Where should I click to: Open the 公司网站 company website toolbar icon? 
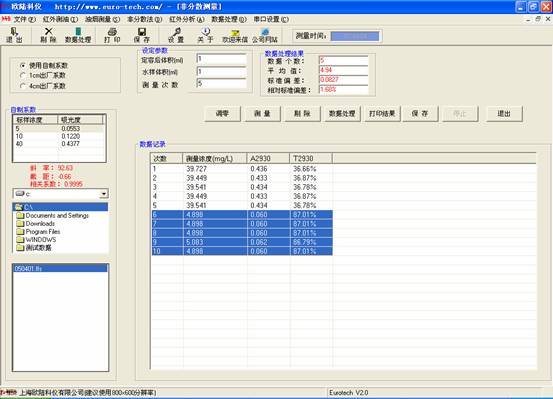click(265, 35)
